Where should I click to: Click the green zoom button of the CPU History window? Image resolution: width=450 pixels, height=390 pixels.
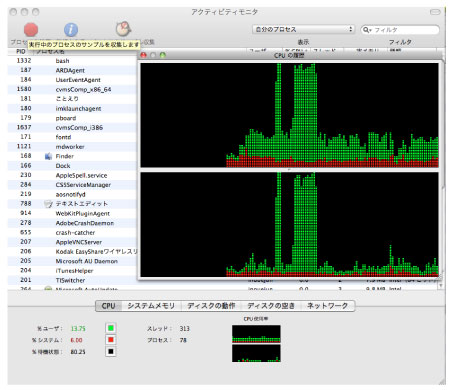(x=163, y=55)
